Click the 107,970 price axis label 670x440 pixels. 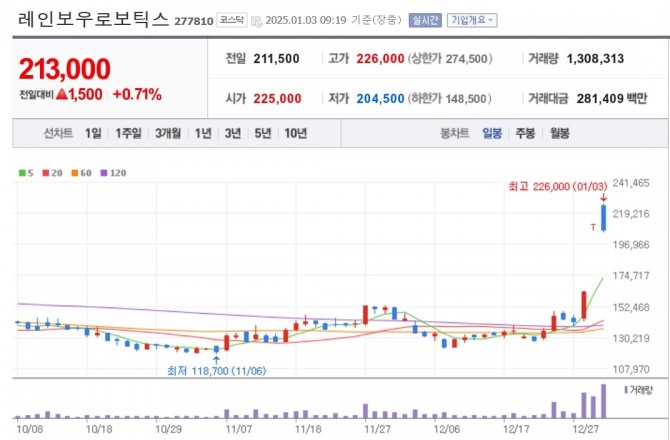(x=631, y=369)
